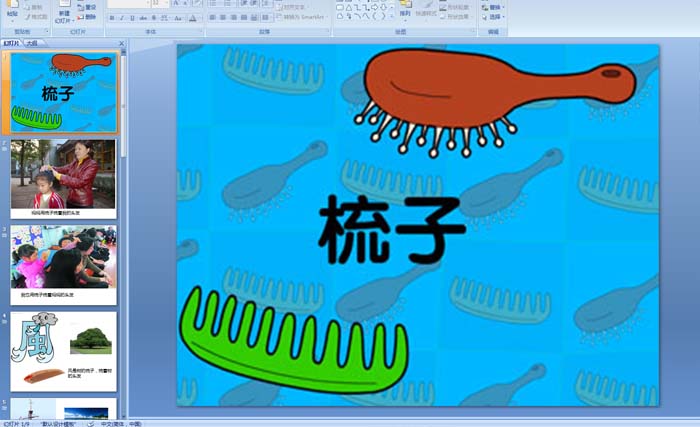700x427 pixels.
Task: Click spell check icon in status bar
Action: click(x=91, y=423)
